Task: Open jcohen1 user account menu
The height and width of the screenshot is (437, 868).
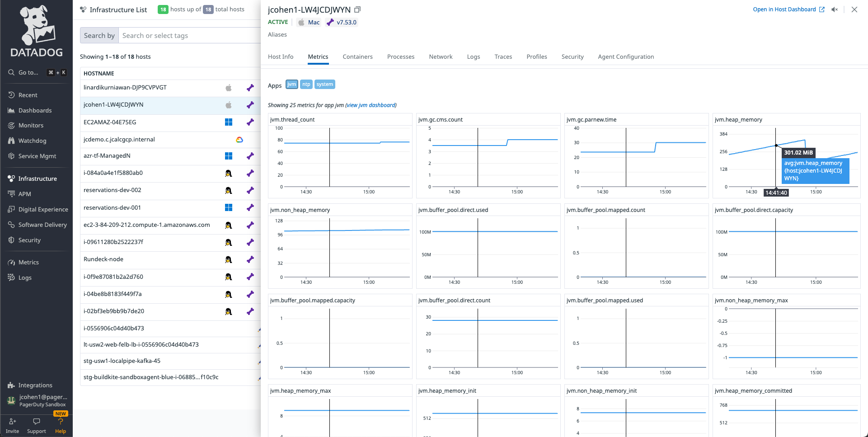Action: (37, 400)
